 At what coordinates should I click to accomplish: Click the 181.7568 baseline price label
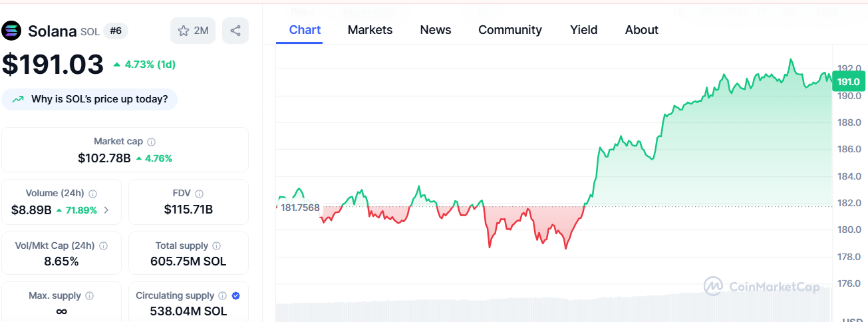point(300,208)
